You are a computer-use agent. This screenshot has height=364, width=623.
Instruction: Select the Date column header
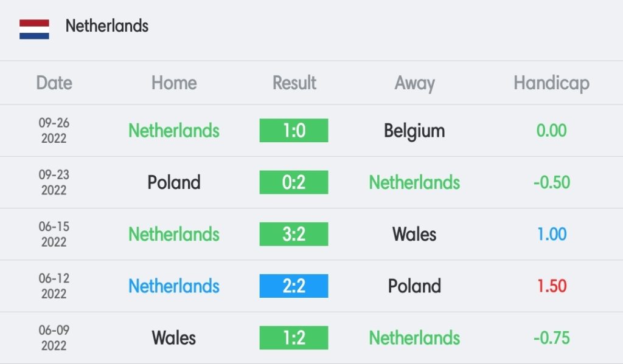pos(54,83)
